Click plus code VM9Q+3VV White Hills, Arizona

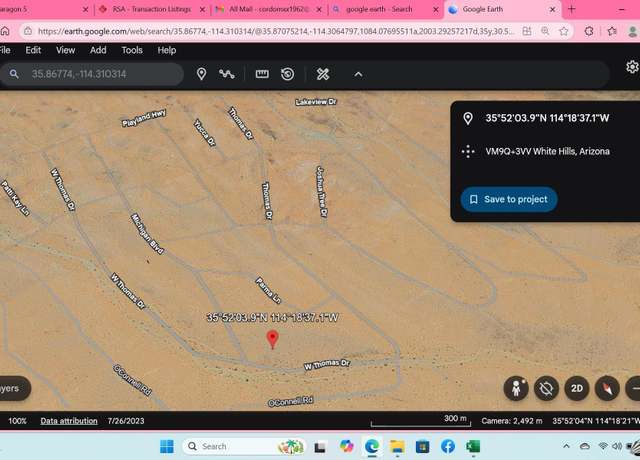547,151
